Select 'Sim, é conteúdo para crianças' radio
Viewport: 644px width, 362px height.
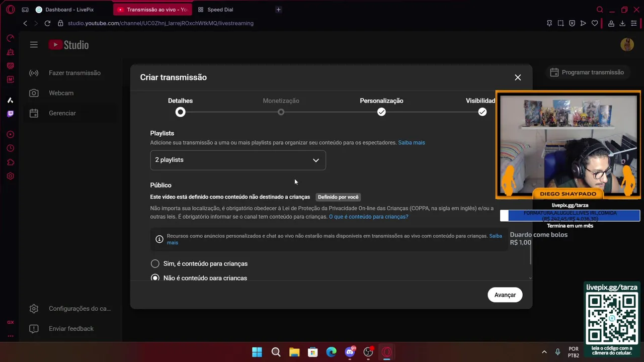[x=155, y=263]
